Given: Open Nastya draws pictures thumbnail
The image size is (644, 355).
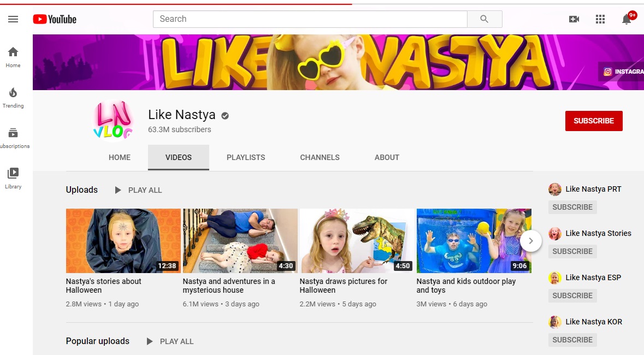Looking at the screenshot, I should pos(357,241).
